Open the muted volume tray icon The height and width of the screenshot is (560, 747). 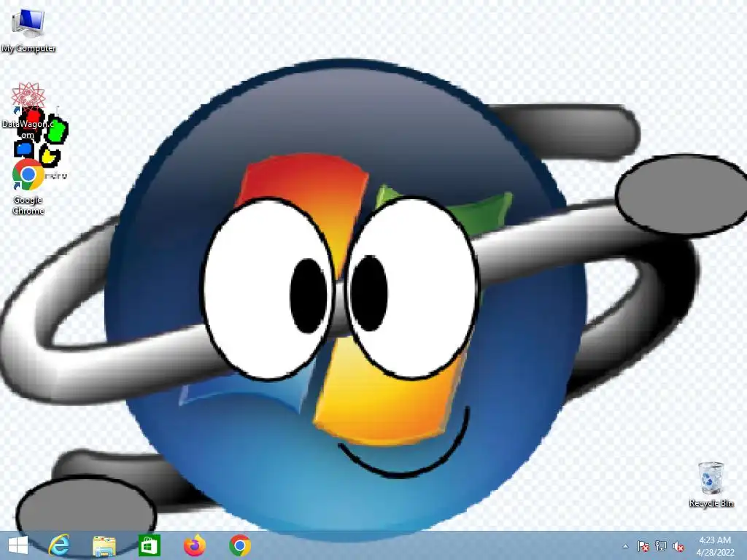[678, 546]
